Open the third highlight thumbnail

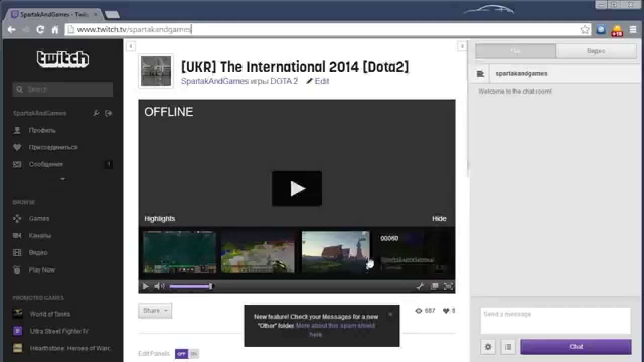pos(336,252)
